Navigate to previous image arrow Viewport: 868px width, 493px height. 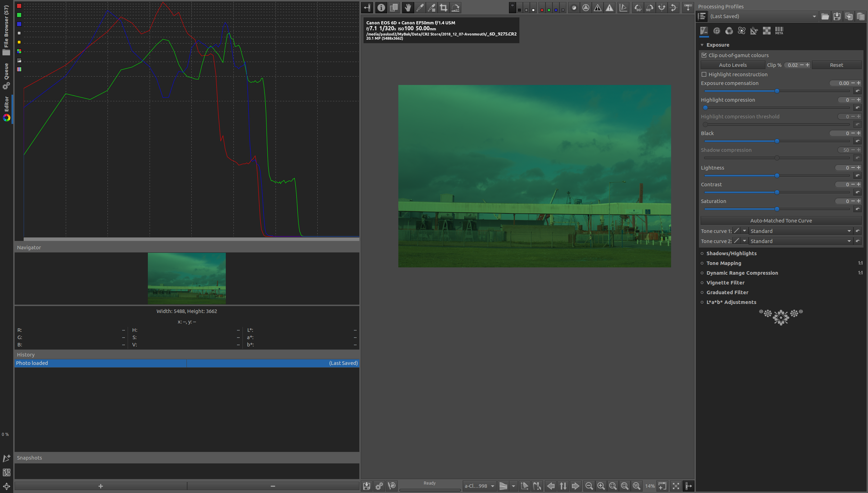(x=551, y=486)
